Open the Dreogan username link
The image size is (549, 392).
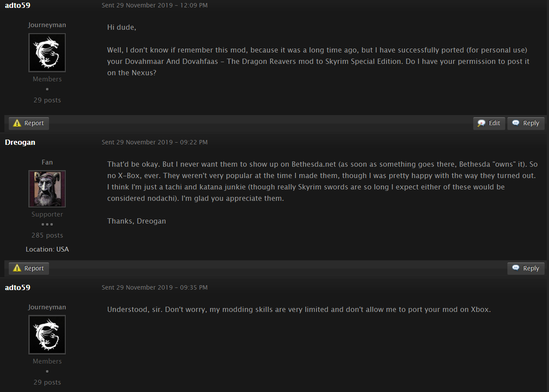pos(20,142)
